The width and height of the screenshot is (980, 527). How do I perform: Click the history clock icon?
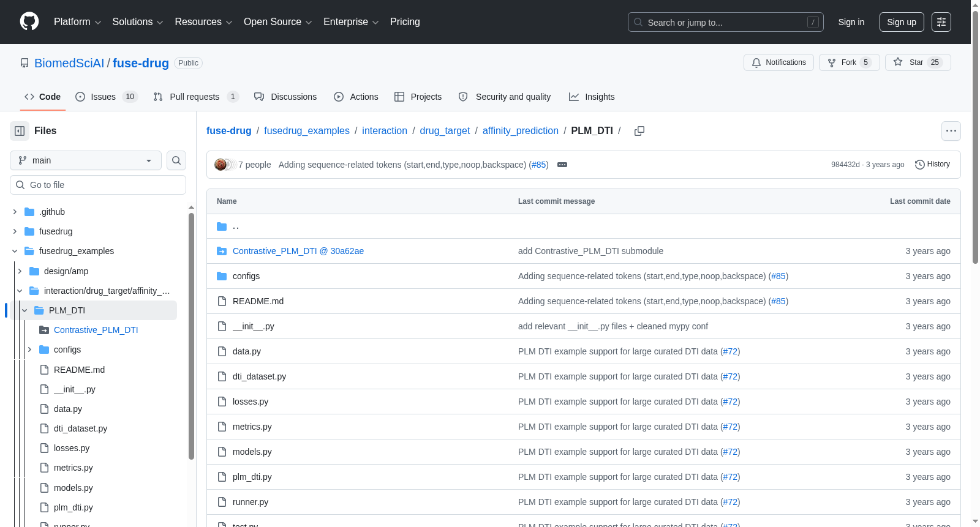920,165
